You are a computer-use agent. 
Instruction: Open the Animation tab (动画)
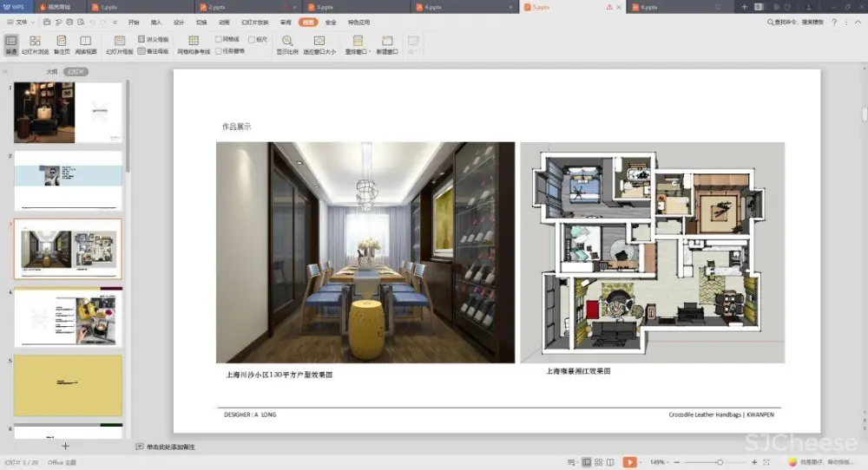pos(224,23)
